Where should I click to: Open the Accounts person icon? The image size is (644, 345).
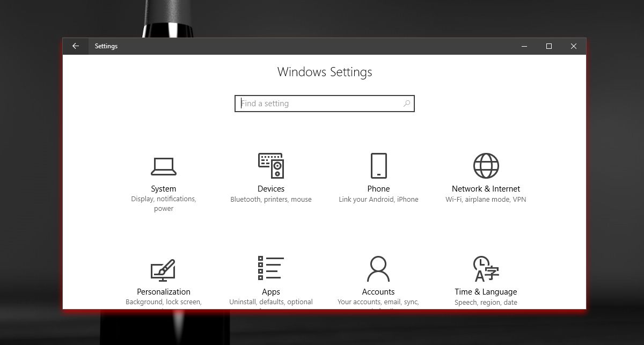pos(378,269)
